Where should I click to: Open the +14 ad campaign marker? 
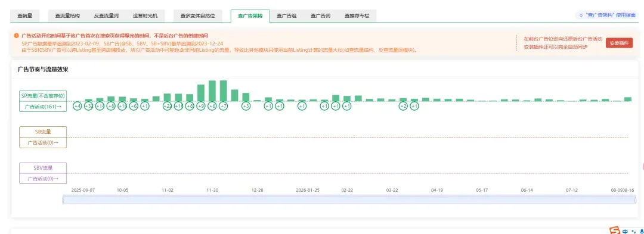(100, 106)
